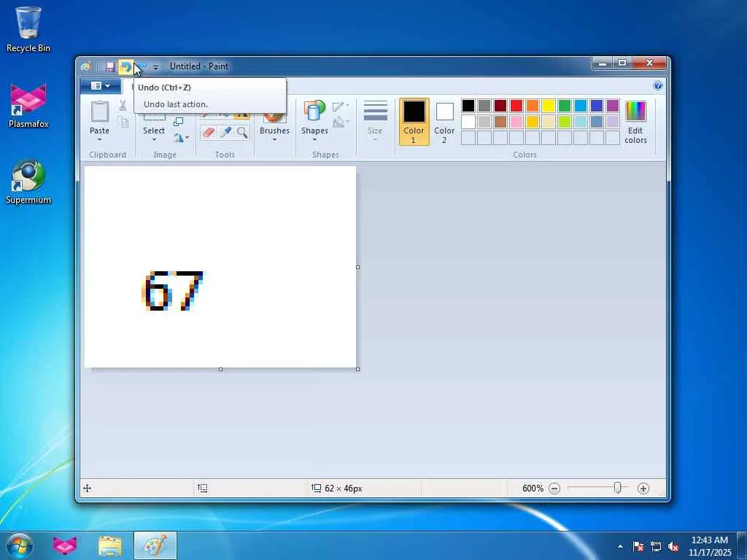The height and width of the screenshot is (560, 747).
Task: Click the muted volume tray icon
Action: pyautogui.click(x=673, y=546)
